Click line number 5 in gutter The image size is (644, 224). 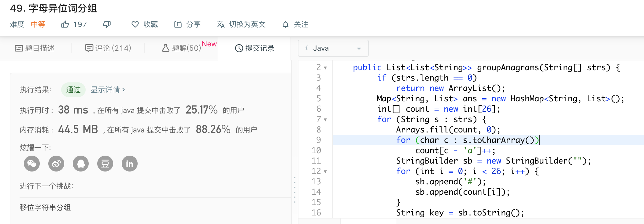319,99
